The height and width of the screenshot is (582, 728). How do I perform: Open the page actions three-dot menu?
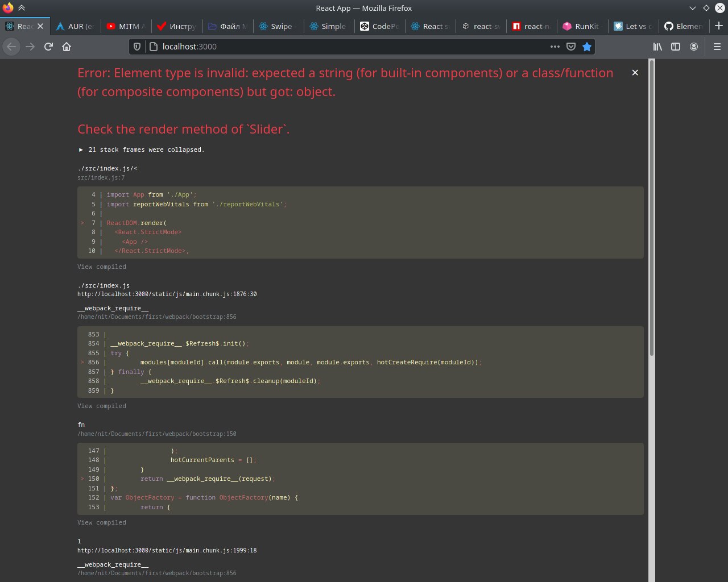tap(555, 47)
